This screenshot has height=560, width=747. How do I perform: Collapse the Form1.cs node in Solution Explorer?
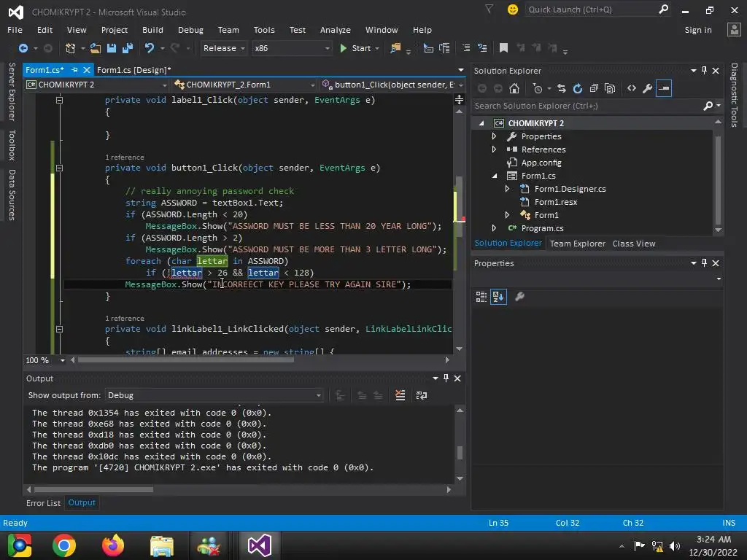[x=495, y=176]
